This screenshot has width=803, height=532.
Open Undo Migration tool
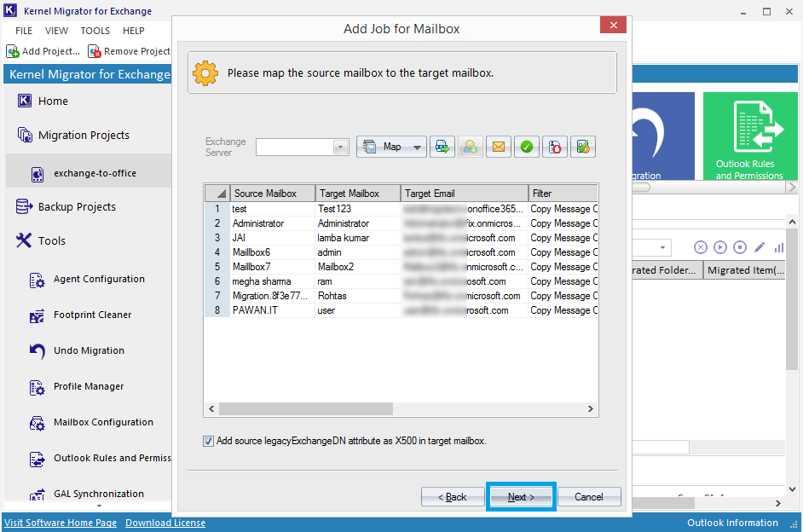[77, 351]
